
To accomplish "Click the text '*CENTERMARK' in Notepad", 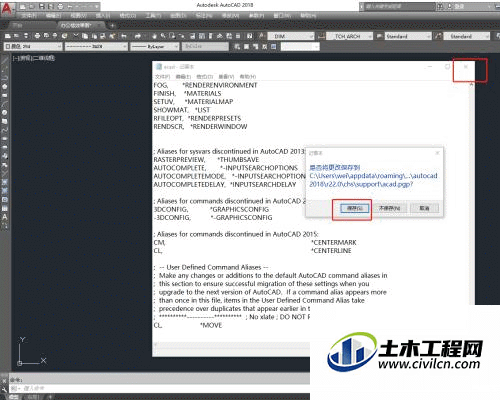I will pos(333,242).
